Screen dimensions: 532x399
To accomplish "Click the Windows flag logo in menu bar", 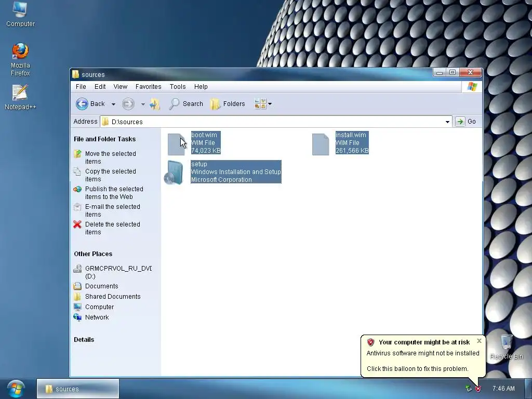I will (472, 87).
